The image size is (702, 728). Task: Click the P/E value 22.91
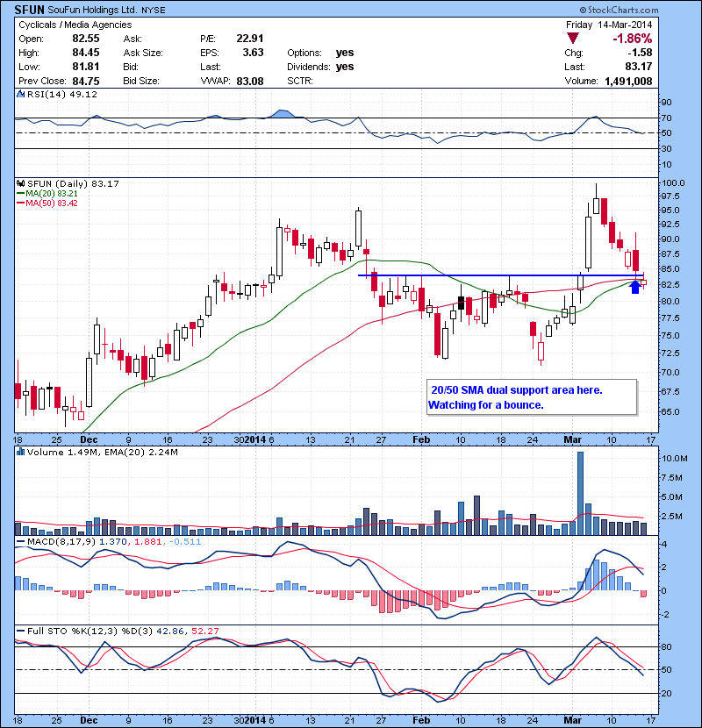coord(250,39)
